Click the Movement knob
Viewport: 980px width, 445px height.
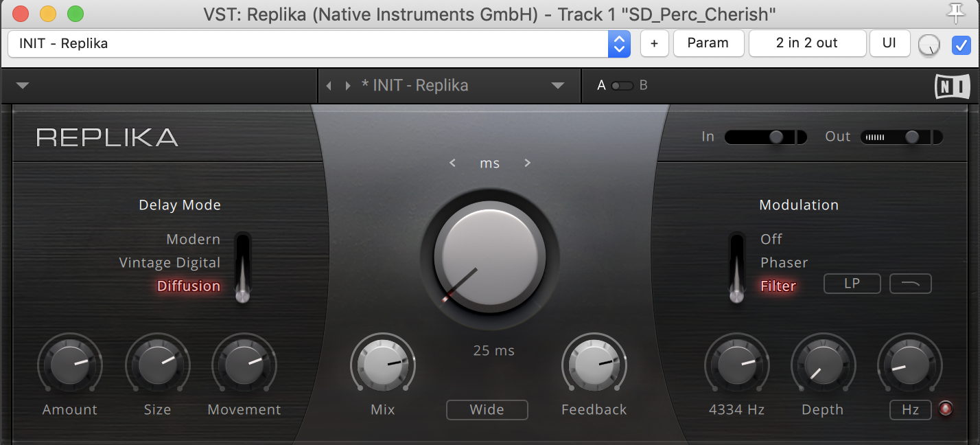click(x=244, y=365)
